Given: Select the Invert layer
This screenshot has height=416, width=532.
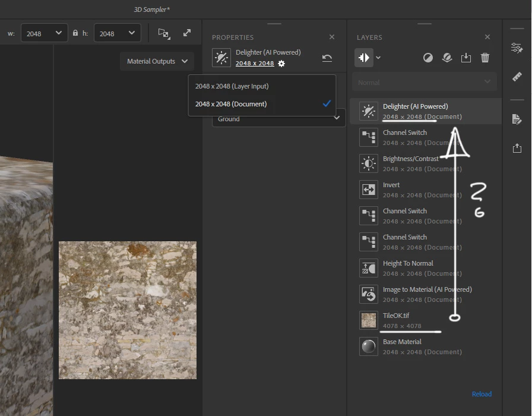Looking at the screenshot, I should (426, 190).
